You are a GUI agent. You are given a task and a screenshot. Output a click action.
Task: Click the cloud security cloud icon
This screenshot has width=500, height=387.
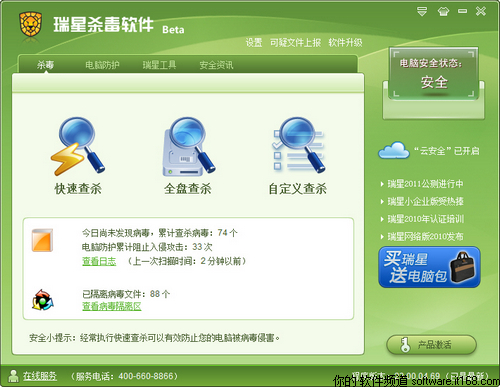pyautogui.click(x=394, y=150)
